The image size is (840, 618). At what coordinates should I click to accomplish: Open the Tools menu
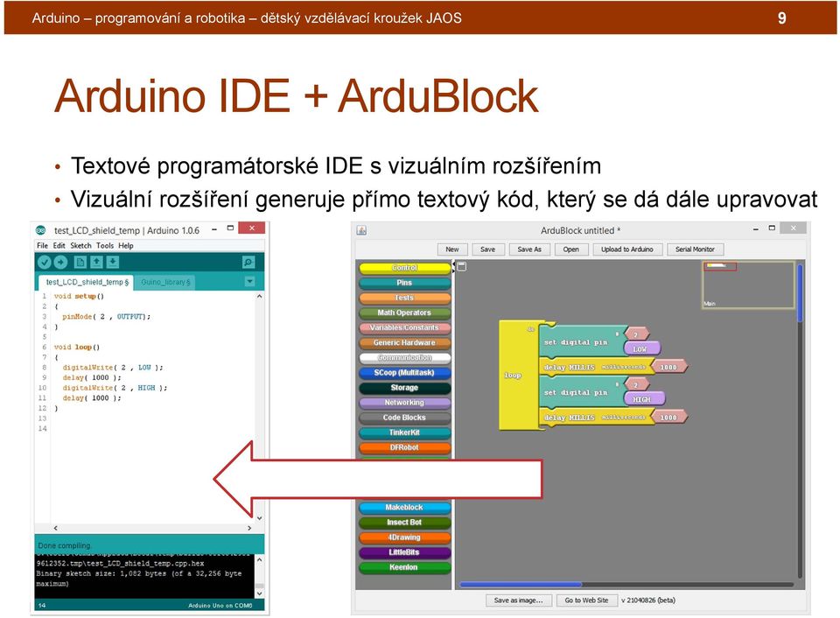[105, 245]
